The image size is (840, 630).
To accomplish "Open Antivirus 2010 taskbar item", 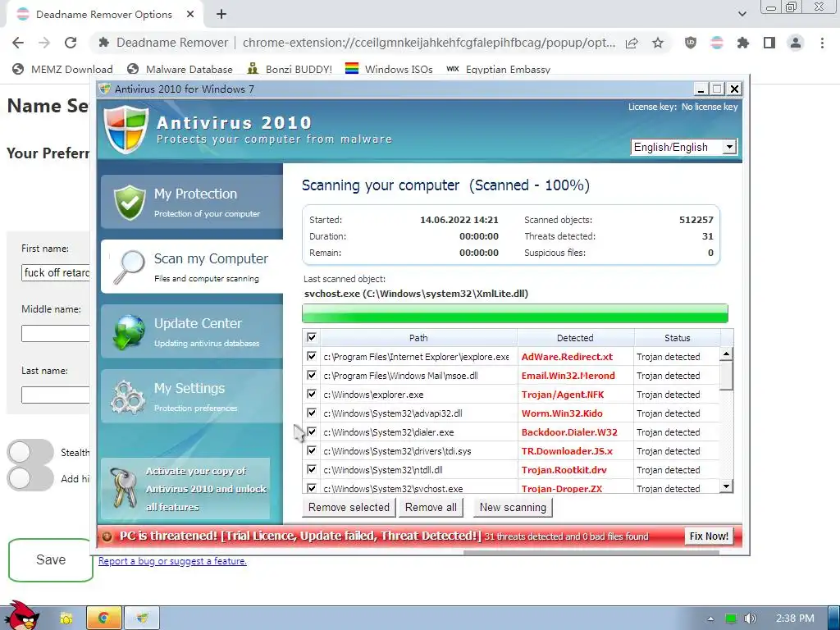I will pos(142,619).
